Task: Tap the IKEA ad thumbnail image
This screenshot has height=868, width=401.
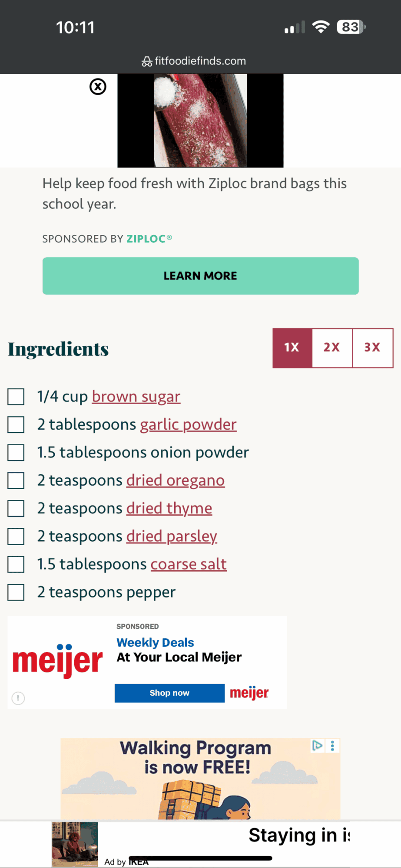Action: tap(75, 844)
